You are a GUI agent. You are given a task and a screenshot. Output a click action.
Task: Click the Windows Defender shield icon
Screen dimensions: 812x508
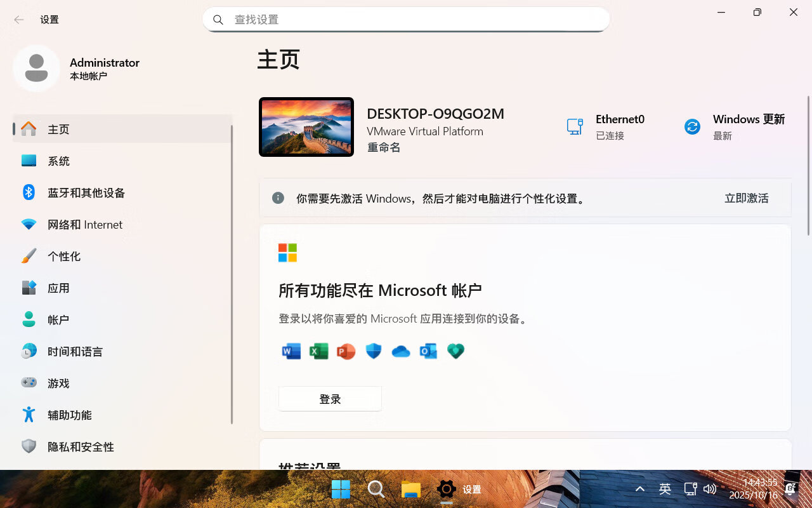coord(373,351)
